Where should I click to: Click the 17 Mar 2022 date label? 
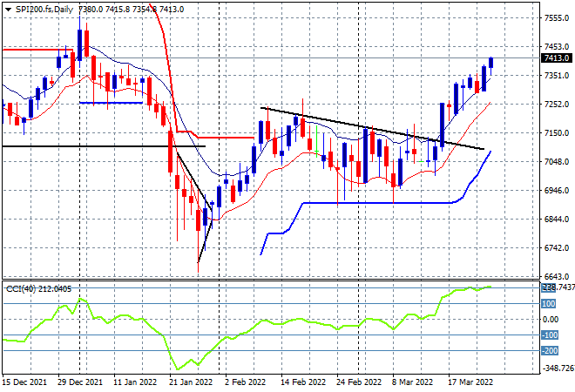coord(470,382)
